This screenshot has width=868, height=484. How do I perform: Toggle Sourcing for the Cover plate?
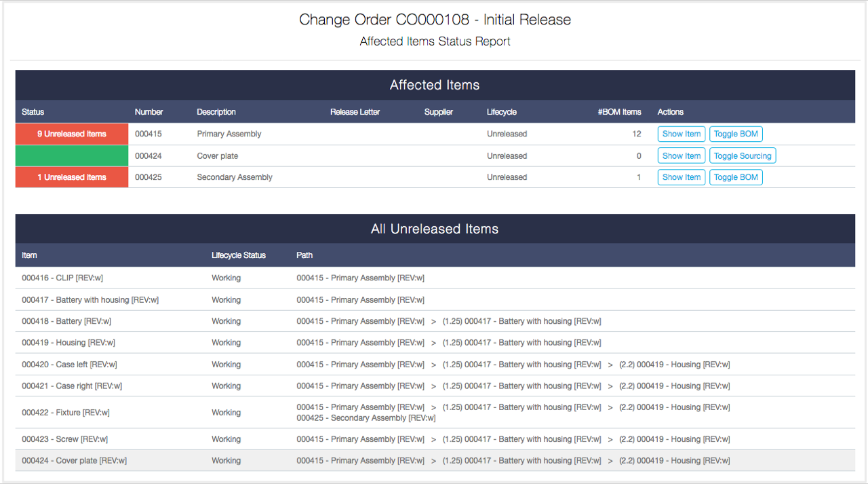(x=742, y=155)
